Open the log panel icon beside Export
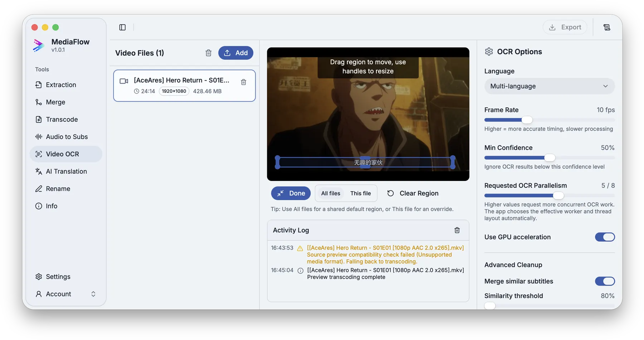 (x=607, y=27)
